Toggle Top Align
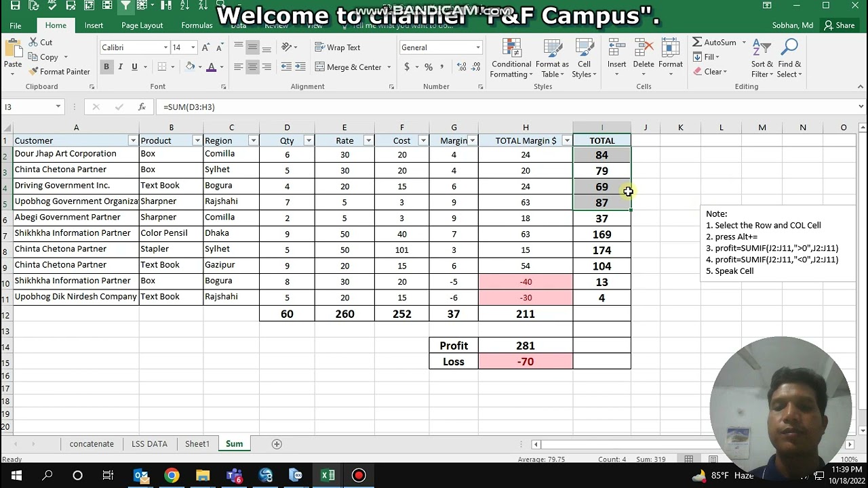The width and height of the screenshot is (868, 488). [239, 47]
